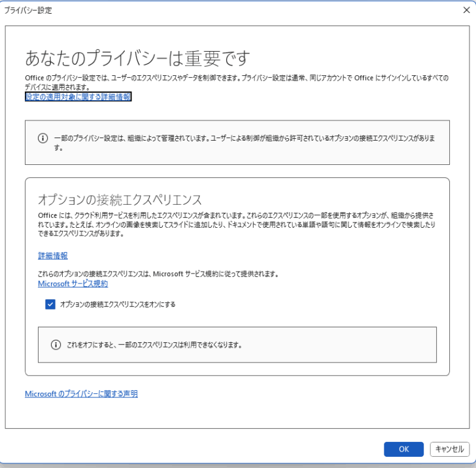Click the キャンセル button
This screenshot has height=468, width=476.
tap(450, 449)
